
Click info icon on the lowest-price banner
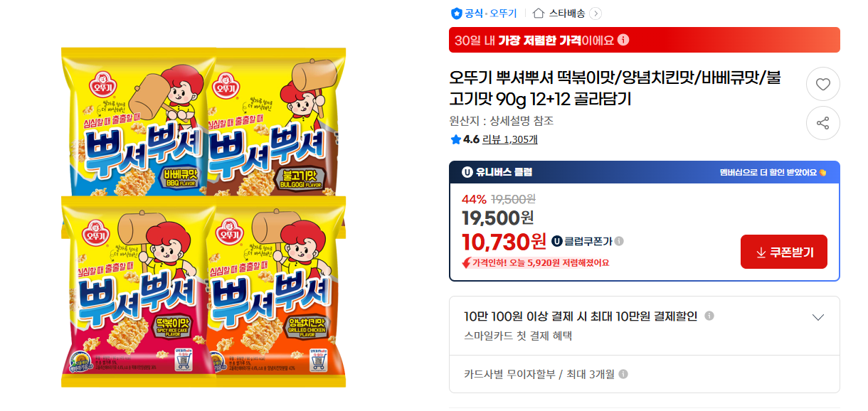pos(623,40)
